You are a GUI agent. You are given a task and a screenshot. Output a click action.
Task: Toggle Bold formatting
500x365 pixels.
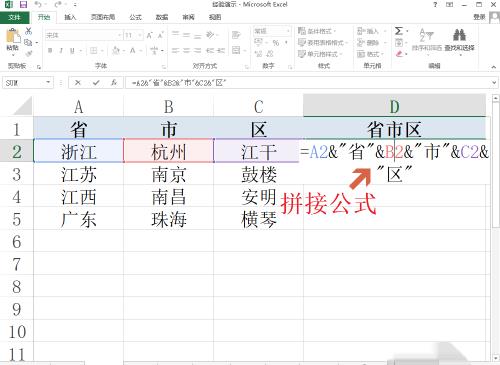(x=50, y=51)
